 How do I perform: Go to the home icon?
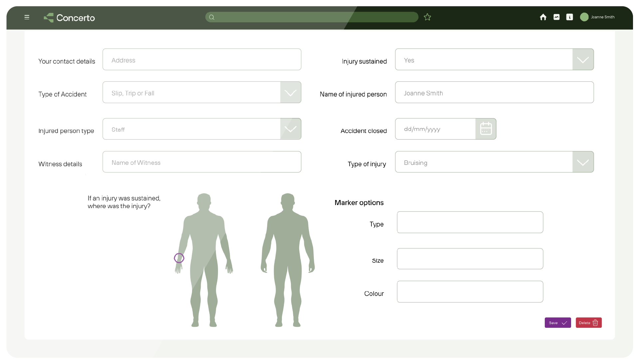pos(543,17)
